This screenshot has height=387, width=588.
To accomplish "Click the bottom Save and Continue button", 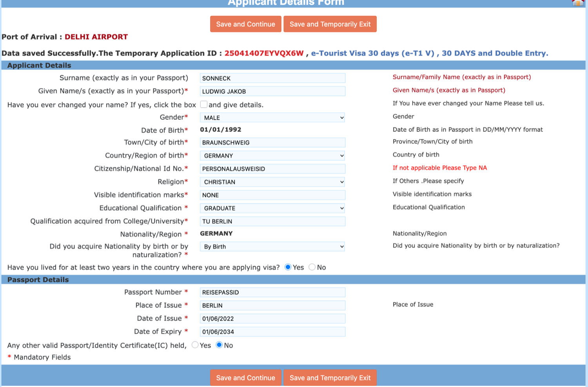I will (x=246, y=378).
